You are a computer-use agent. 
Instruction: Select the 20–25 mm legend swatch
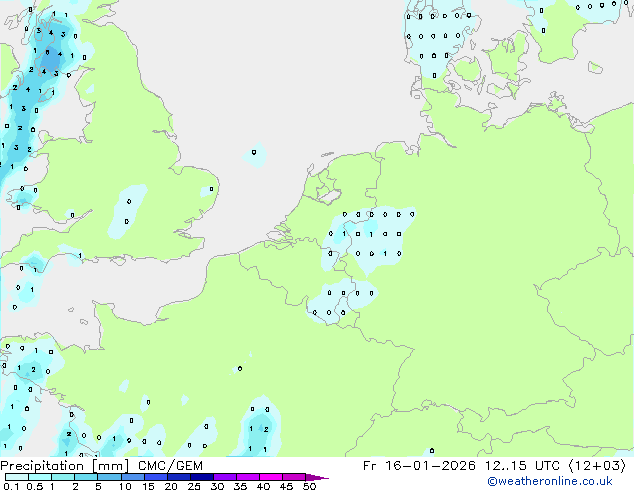[x=178, y=477]
